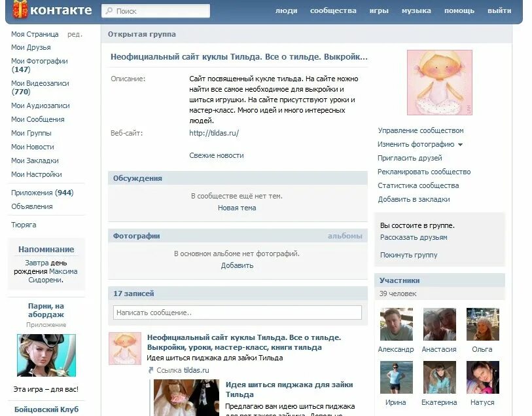Open Мои Фотографии (147)
This screenshot has width=532, height=416.
coord(39,66)
